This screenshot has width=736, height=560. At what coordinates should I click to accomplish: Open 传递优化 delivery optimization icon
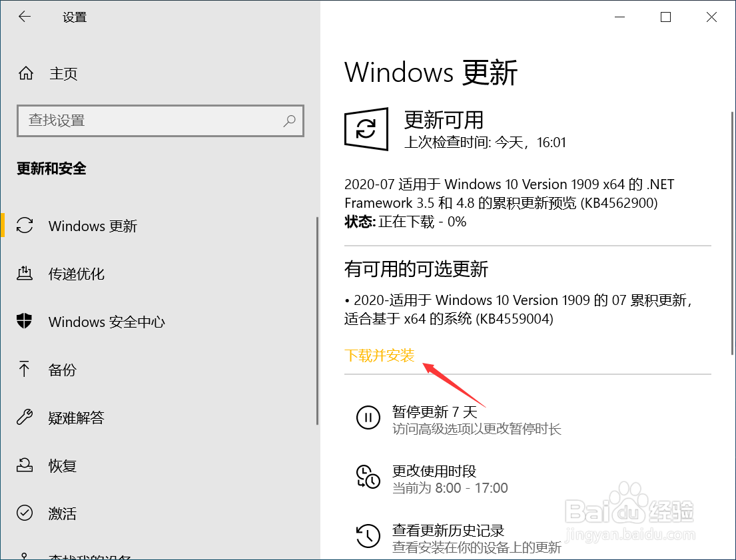click(x=25, y=273)
